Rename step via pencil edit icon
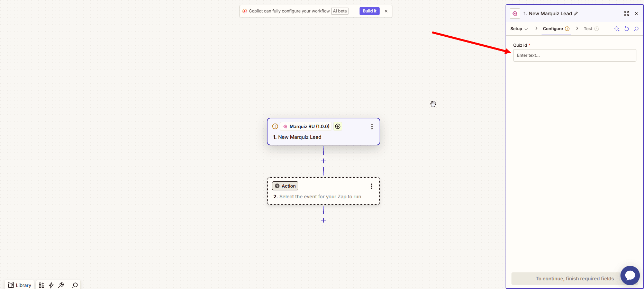Screen dimensions: 644x289 (576, 13)
